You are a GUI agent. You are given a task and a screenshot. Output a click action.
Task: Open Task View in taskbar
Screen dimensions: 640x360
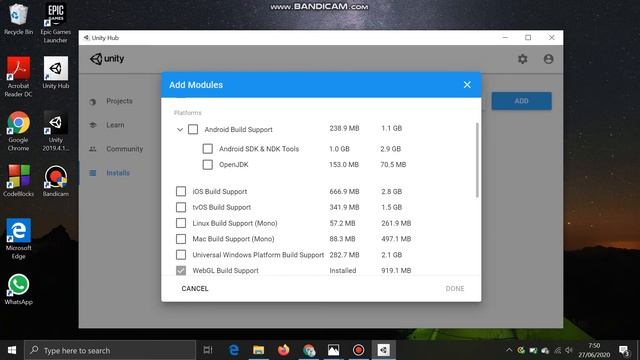pyautogui.click(x=208, y=350)
